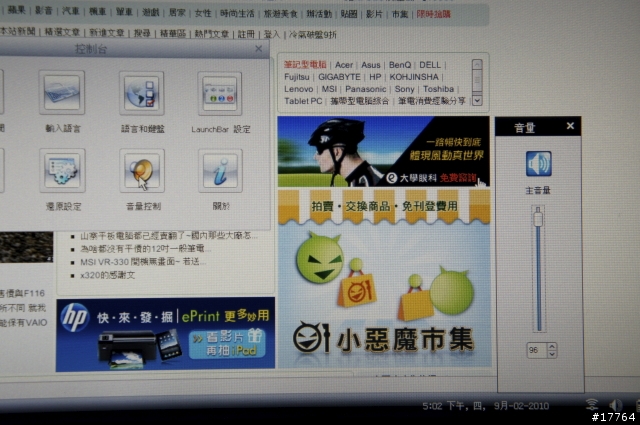Open the Toshiba brand link
This screenshot has height=425, width=640.
[x=438, y=89]
